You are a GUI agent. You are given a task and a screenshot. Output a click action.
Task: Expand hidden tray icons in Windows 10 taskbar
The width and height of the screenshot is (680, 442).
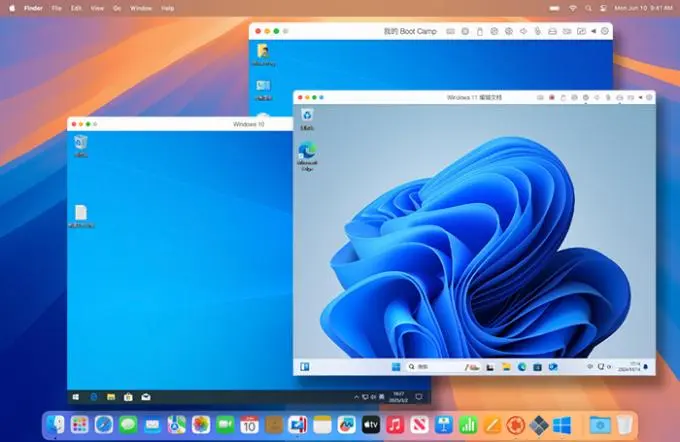click(x=356, y=397)
